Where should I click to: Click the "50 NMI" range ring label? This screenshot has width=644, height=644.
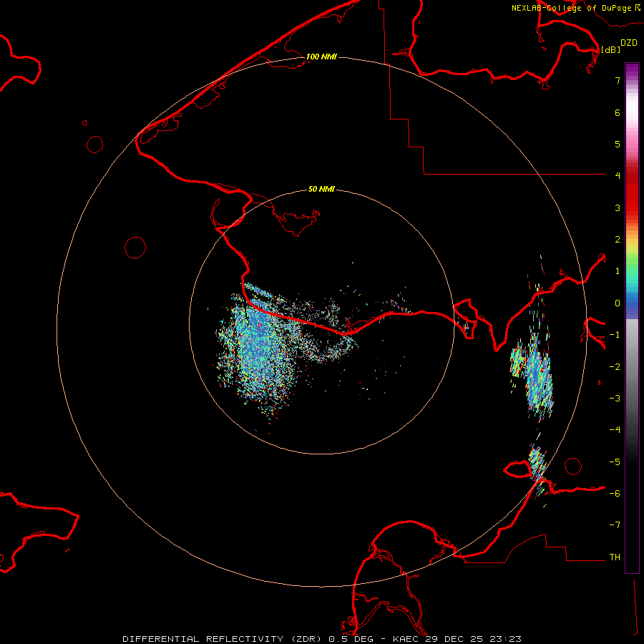coord(321,189)
